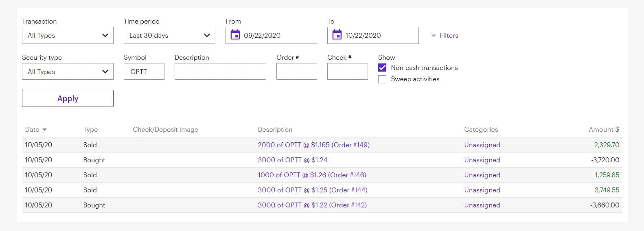This screenshot has height=231, width=644.
Task: Click the Symbol input field
Action: click(x=144, y=72)
